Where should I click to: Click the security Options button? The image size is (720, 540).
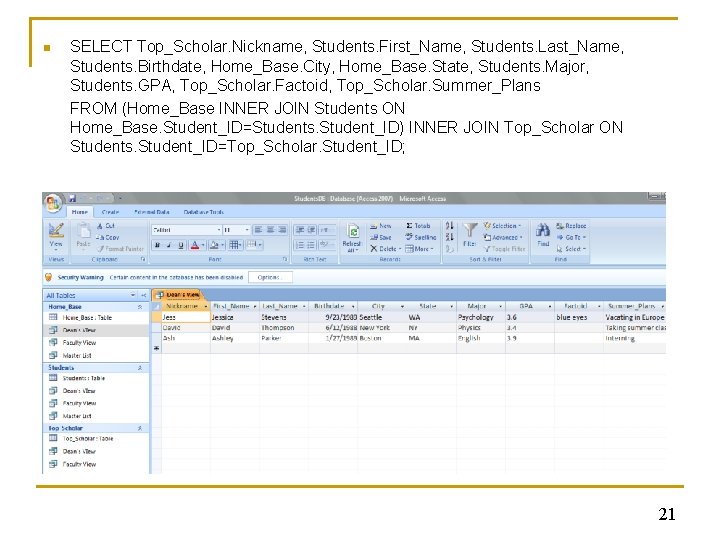coord(270,277)
